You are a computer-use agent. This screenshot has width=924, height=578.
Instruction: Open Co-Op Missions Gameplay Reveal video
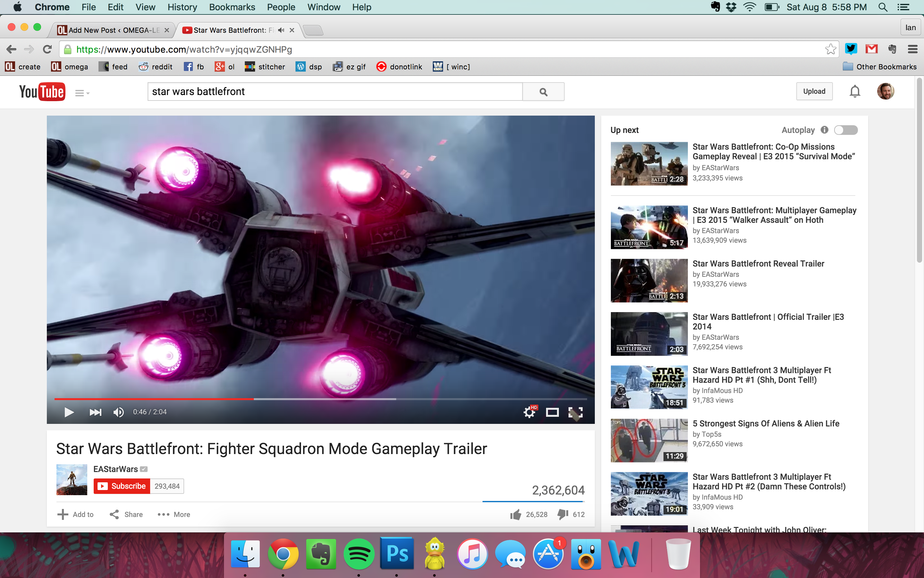click(773, 151)
